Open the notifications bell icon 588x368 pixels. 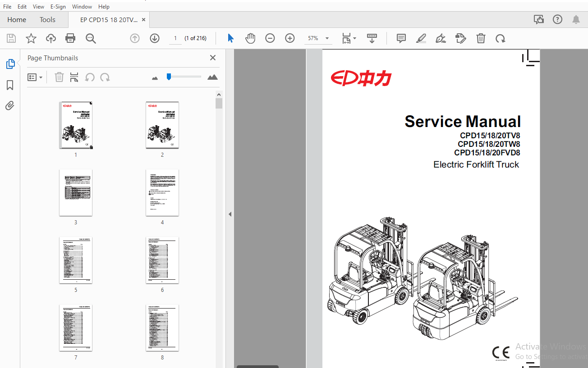(576, 19)
